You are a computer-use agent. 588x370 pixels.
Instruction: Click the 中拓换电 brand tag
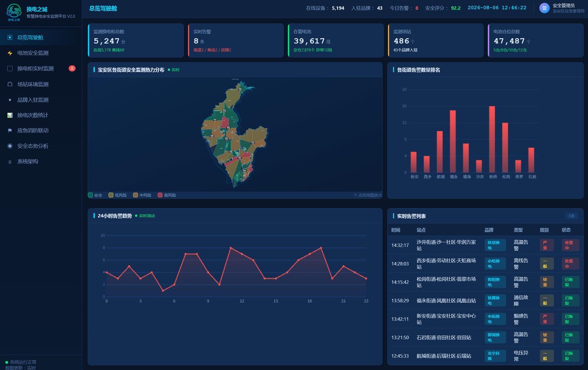pos(495,319)
